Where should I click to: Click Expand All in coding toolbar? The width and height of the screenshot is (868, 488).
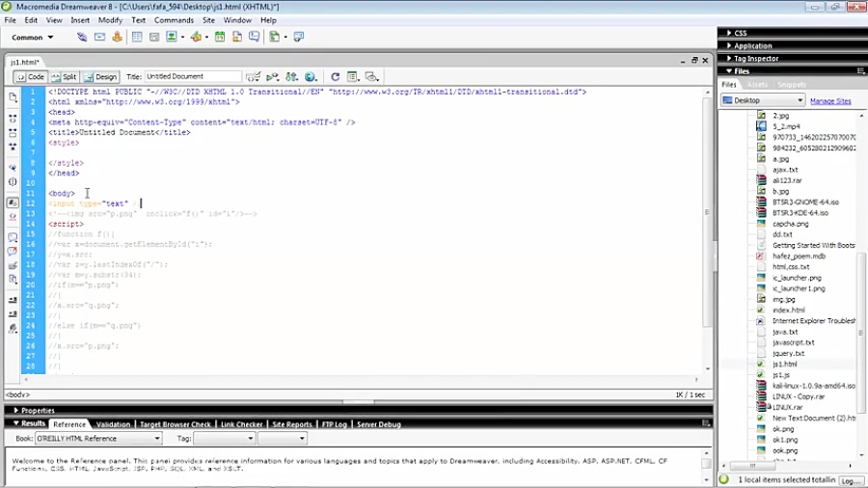pyautogui.click(x=13, y=147)
